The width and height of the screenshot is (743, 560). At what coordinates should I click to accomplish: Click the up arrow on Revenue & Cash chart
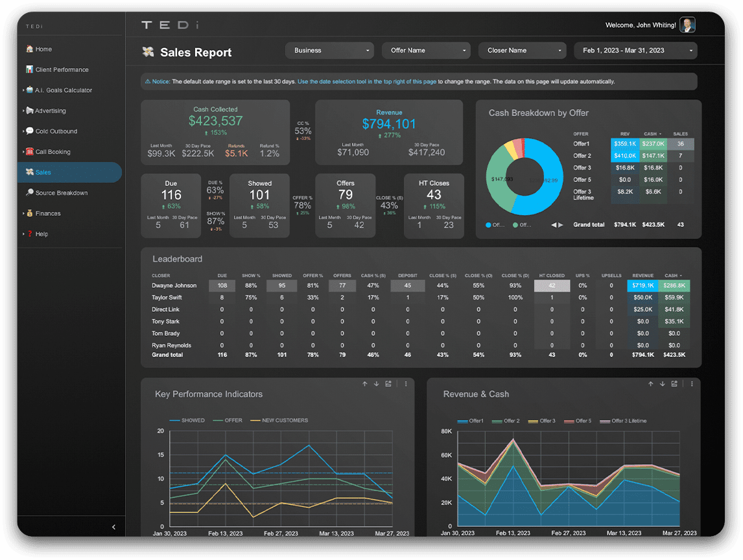[x=650, y=384]
